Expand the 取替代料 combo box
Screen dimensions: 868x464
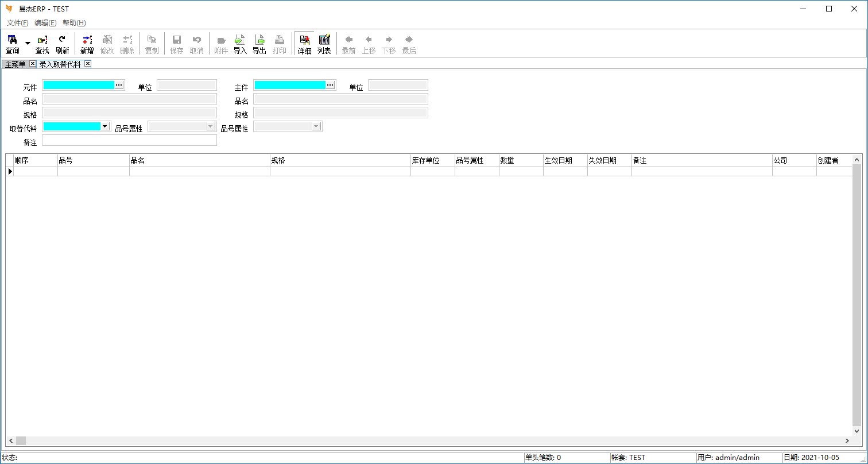105,126
